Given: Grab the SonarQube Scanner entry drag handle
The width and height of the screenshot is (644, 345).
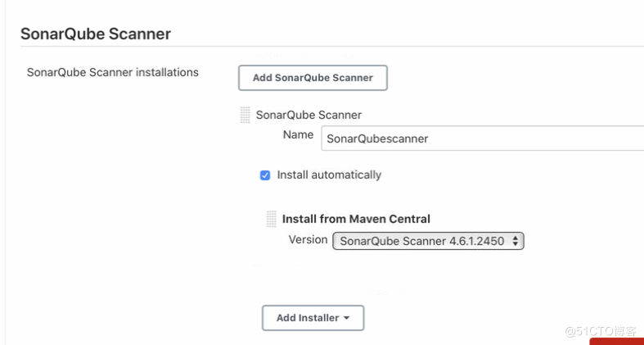Looking at the screenshot, I should point(245,115).
